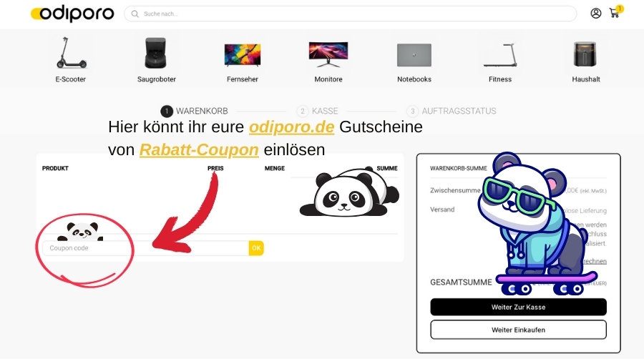This screenshot has width=644, height=359.
Task: Open the Notebooks category image
Action: click(414, 55)
